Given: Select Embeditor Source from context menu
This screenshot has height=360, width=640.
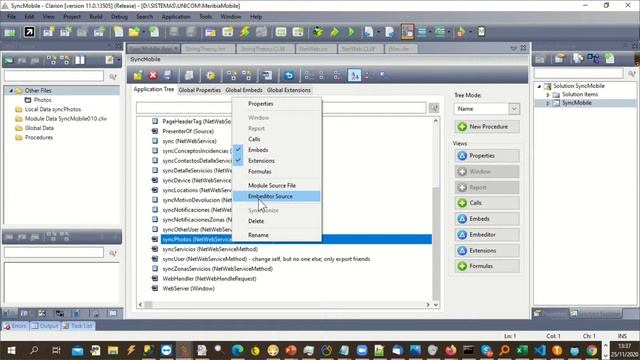Looking at the screenshot, I should click(x=270, y=196).
